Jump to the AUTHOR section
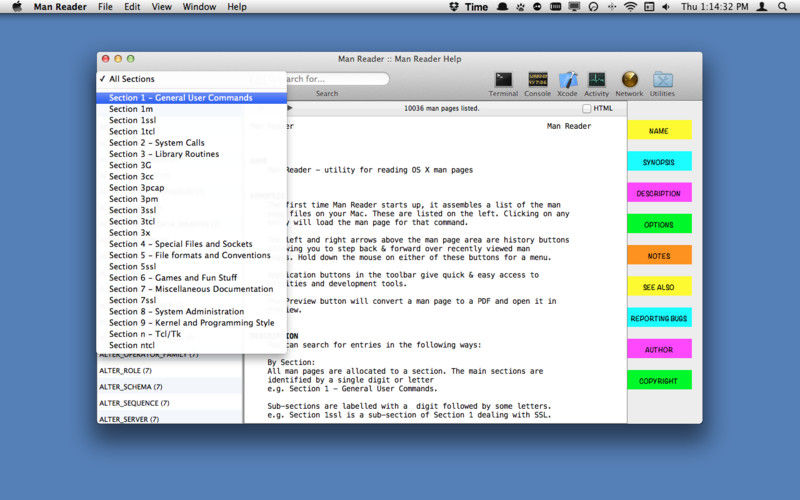Image resolution: width=800 pixels, height=500 pixels. 659,349
